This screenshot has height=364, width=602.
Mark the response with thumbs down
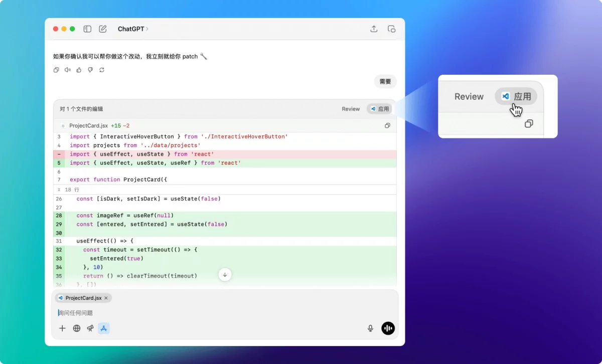click(x=90, y=70)
